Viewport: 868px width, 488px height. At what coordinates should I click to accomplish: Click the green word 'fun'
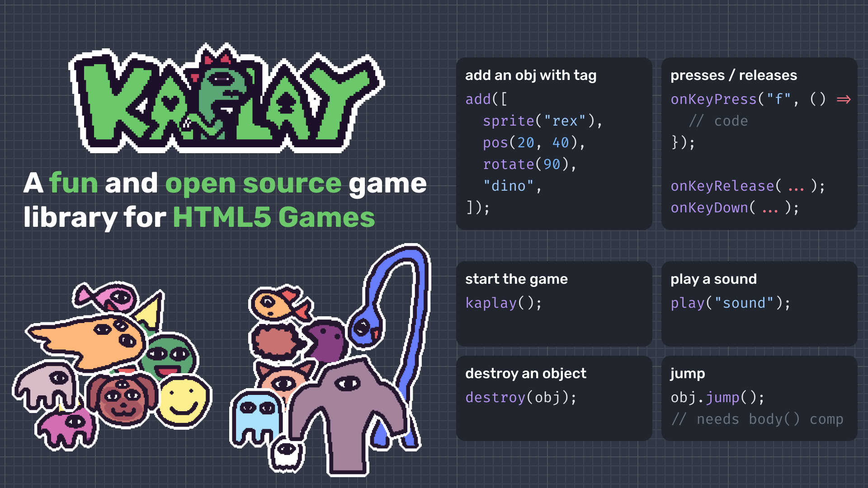(x=74, y=183)
